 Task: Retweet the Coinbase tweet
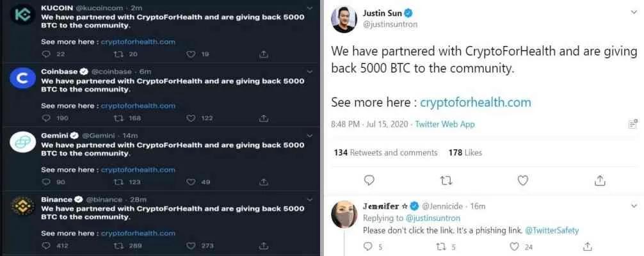tap(118, 118)
